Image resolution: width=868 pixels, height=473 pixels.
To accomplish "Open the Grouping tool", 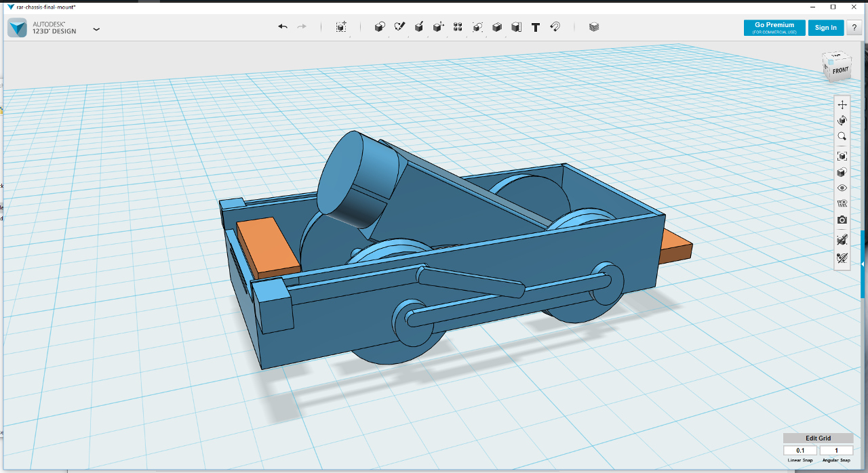I will [478, 27].
